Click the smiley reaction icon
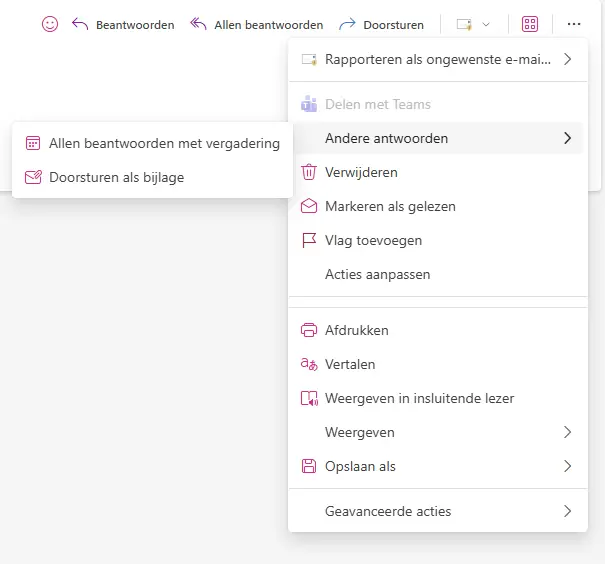Image resolution: width=605 pixels, height=564 pixels. (x=50, y=24)
